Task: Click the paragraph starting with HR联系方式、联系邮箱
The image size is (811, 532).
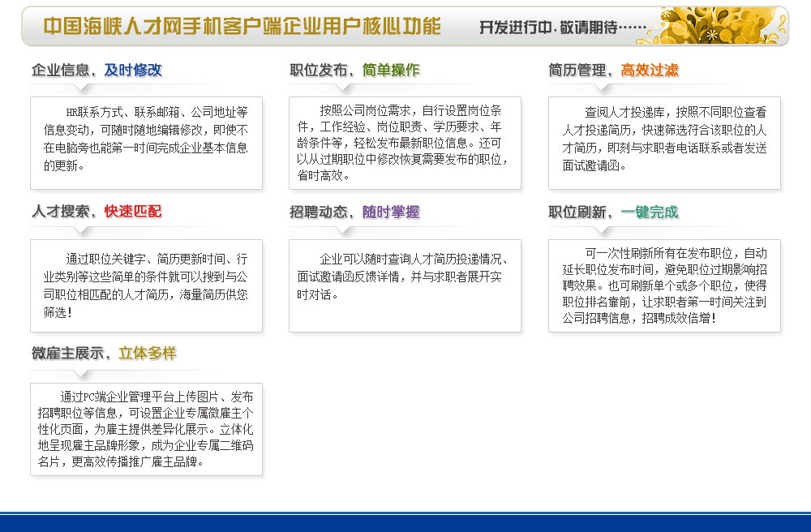Action: pos(146,139)
